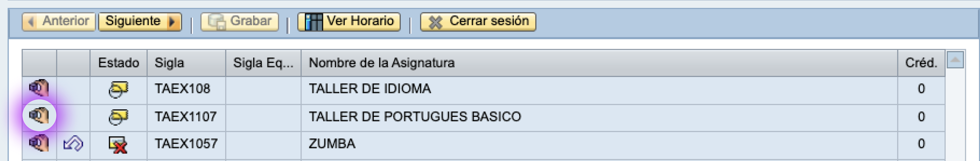Click the details icon for TAEX108 row
Screen dimensions: 980x161
tap(39, 88)
